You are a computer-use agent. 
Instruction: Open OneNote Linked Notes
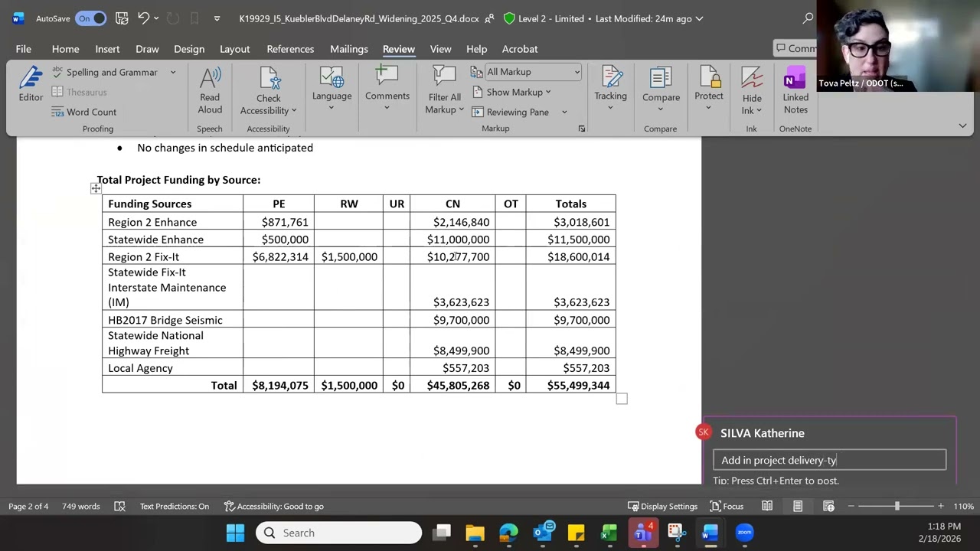point(795,90)
